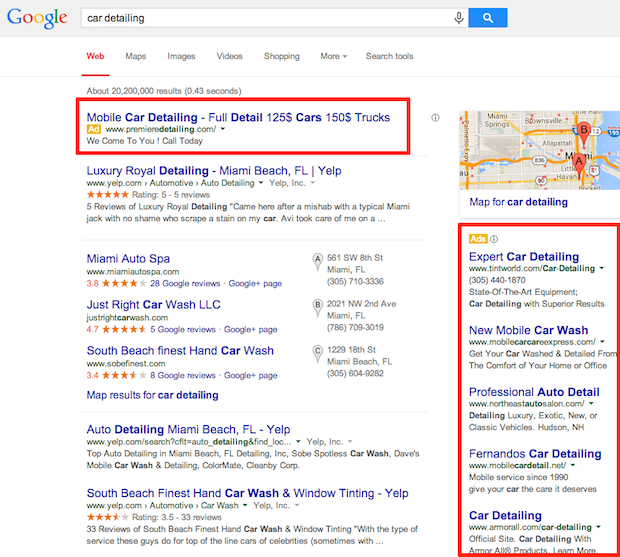Image resolution: width=620 pixels, height=557 pixels.
Task: Open South Beach Finest Window Tinting Yelp result
Action: [x=248, y=493]
